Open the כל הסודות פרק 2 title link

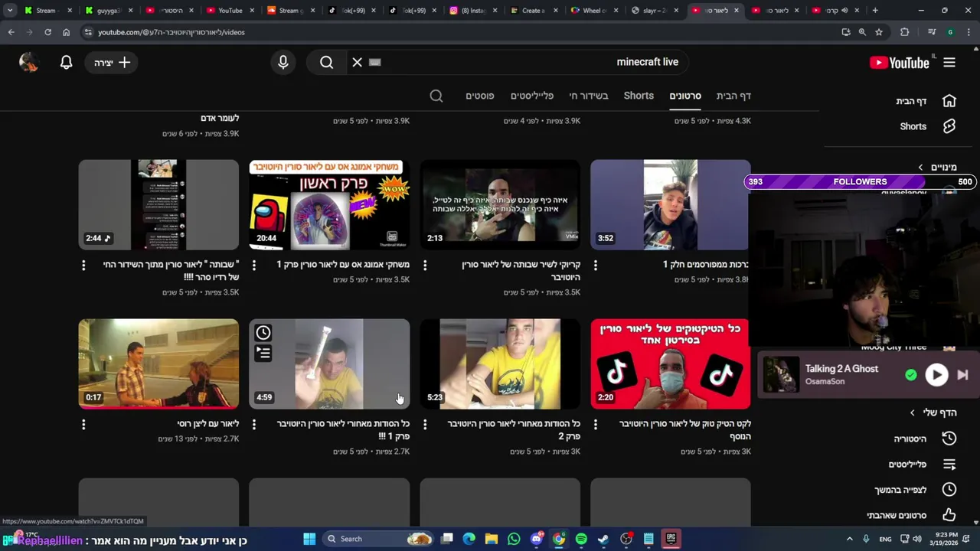tap(514, 429)
